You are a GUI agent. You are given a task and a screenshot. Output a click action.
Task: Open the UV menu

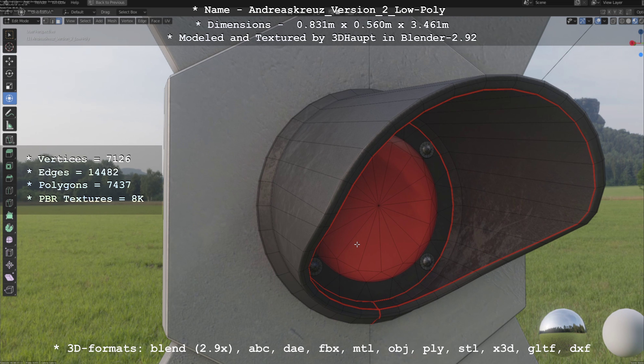(167, 21)
